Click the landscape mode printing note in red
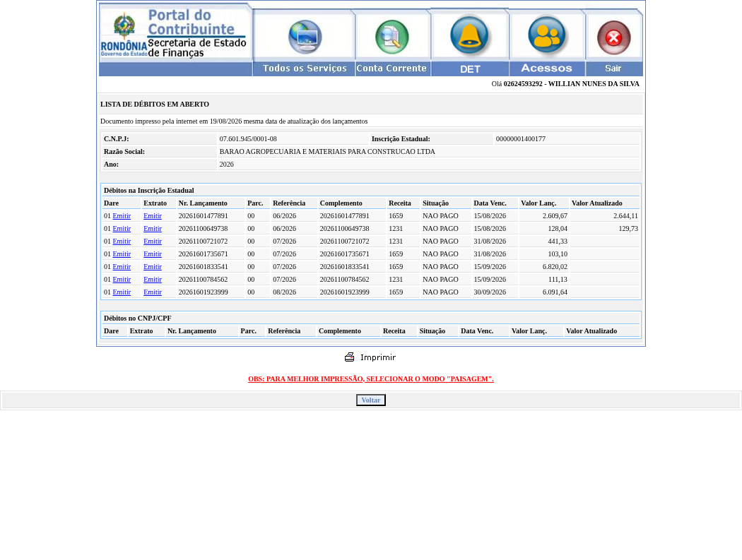Viewport: 742px width, 560px height. (x=371, y=379)
